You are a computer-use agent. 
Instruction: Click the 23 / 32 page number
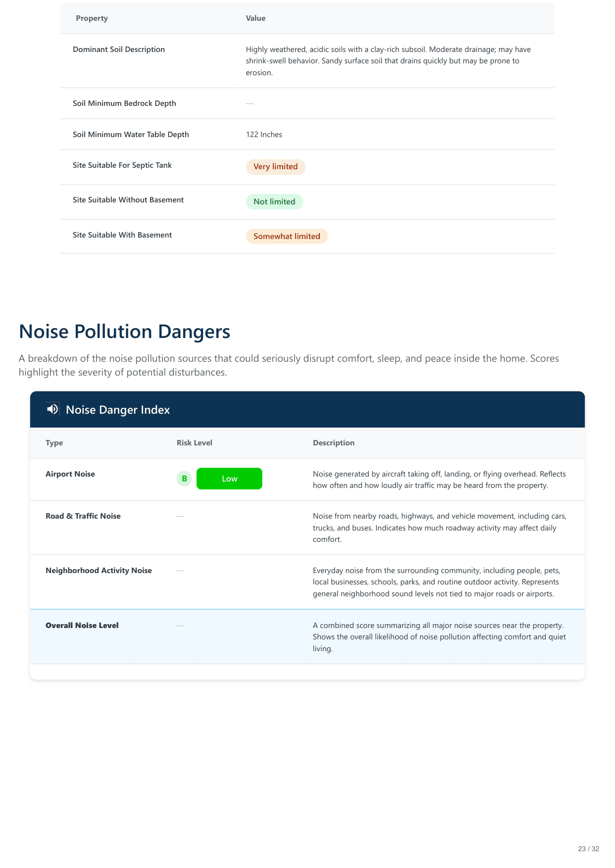588,849
